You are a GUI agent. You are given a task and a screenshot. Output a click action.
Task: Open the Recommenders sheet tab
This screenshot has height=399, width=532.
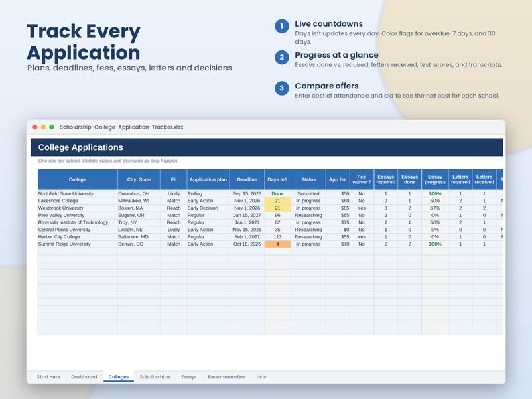click(226, 377)
